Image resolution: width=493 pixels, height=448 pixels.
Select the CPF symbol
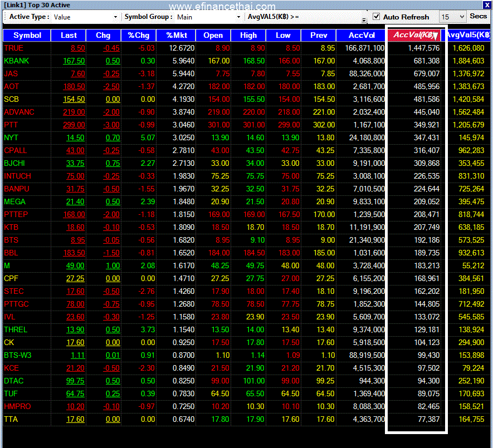(11, 278)
